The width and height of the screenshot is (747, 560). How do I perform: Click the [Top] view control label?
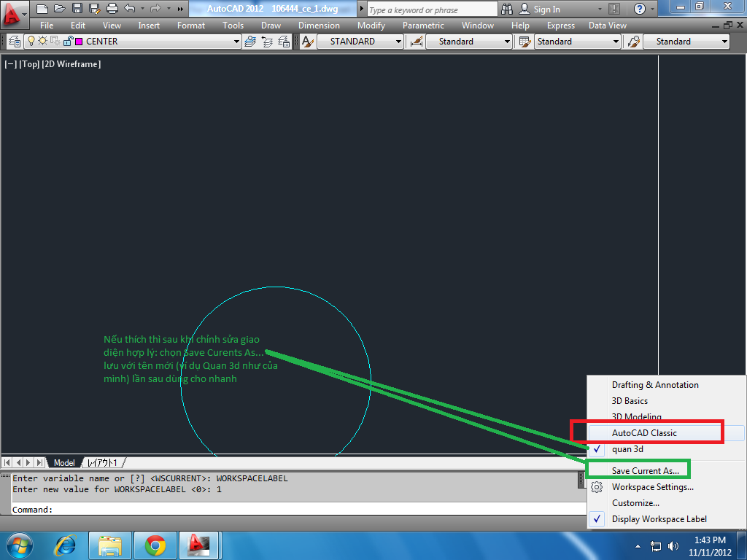pos(29,64)
